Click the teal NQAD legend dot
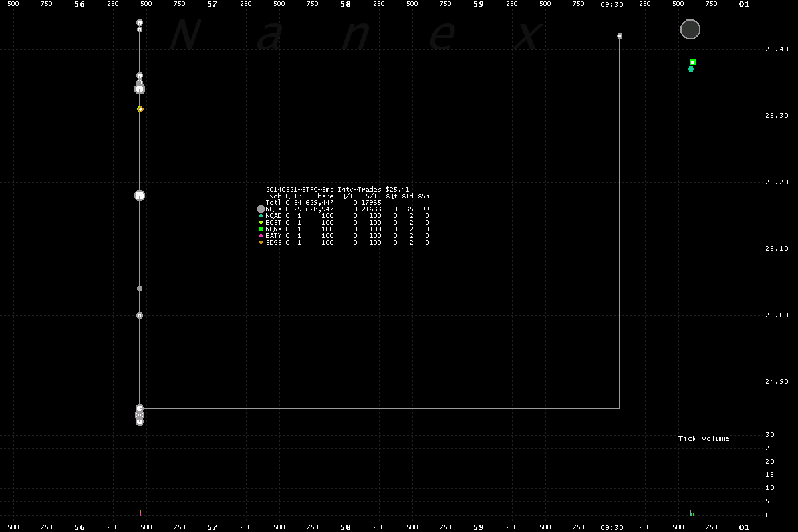 coord(261,216)
